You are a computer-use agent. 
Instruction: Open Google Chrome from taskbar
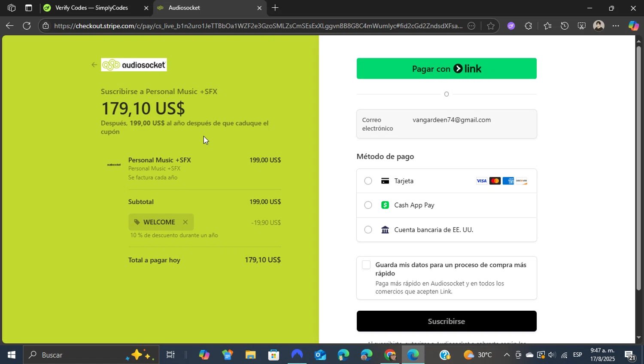coord(390,355)
